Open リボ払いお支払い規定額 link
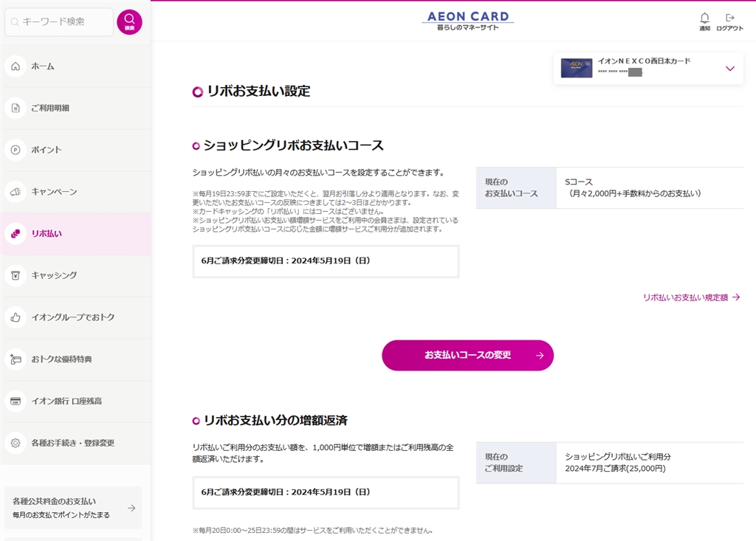Viewport: 756px width, 541px height. click(685, 297)
